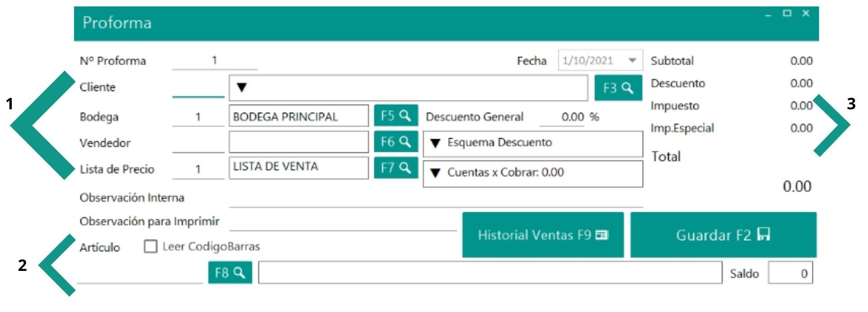868x312 pixels.
Task: Search Vendedor using the F6 magnifier
Action: 396,142
